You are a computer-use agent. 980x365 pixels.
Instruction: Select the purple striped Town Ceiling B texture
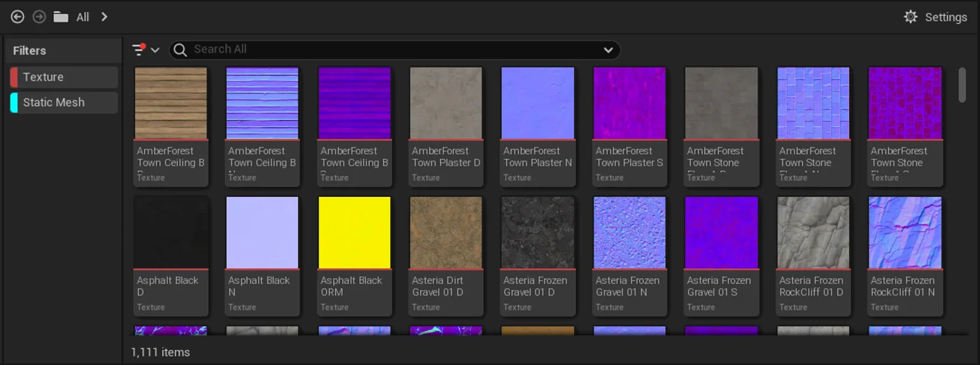[x=354, y=126]
